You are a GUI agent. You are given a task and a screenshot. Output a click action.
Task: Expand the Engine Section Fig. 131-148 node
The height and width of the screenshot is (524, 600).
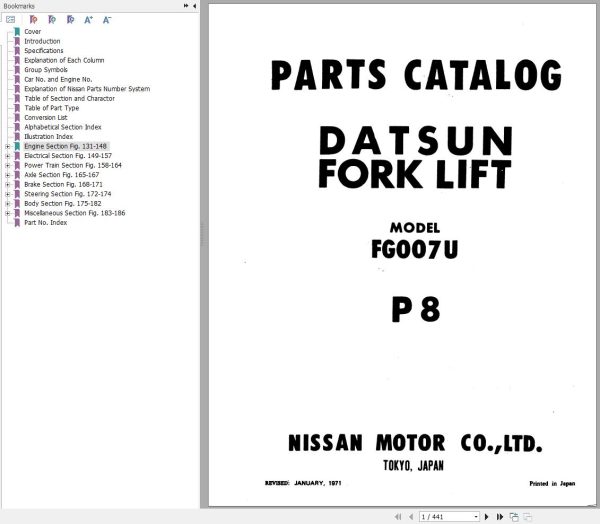click(8, 146)
